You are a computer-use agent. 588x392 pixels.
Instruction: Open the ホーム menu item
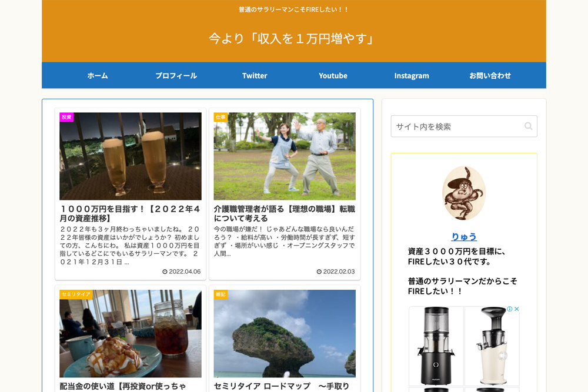pos(98,76)
